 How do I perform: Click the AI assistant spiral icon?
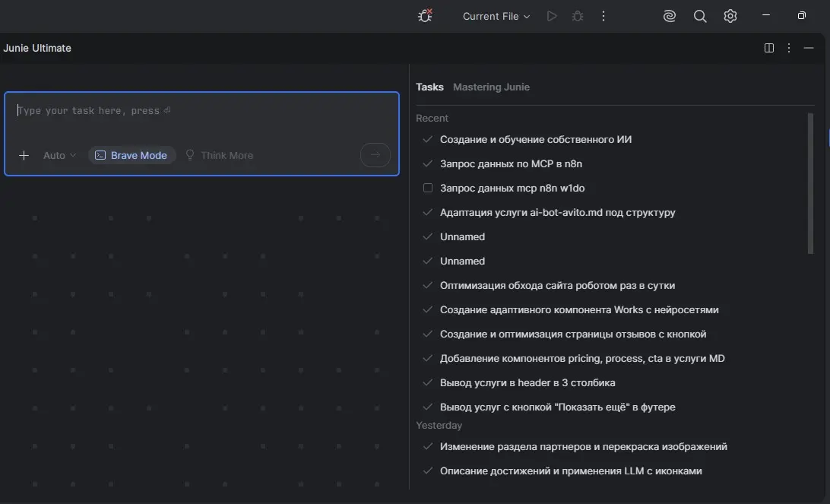coord(669,16)
